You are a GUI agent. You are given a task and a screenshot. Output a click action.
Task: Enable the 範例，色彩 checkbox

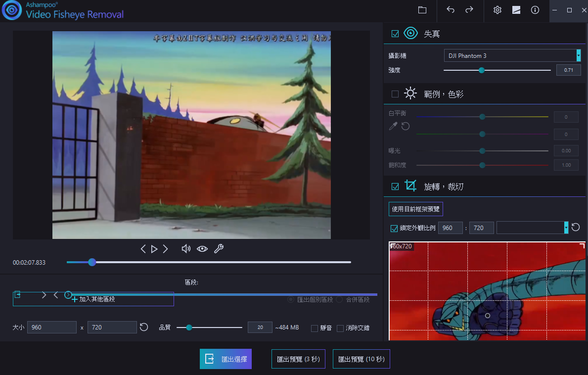tap(395, 94)
